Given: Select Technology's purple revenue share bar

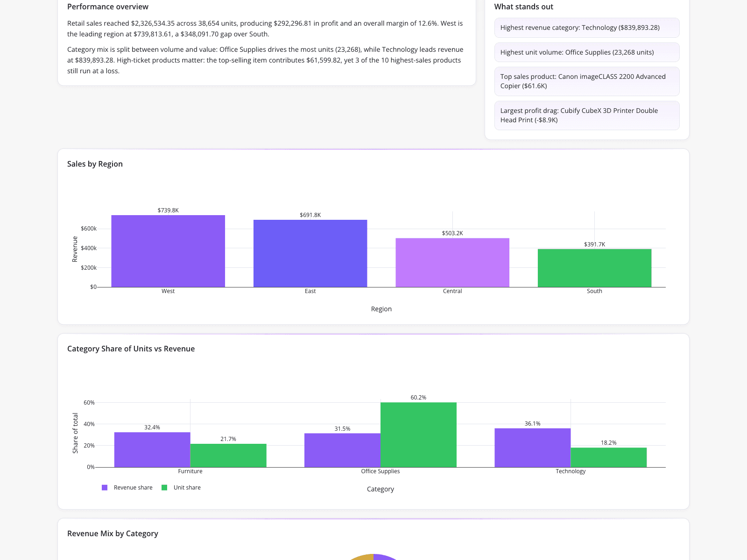Looking at the screenshot, I should click(x=533, y=448).
